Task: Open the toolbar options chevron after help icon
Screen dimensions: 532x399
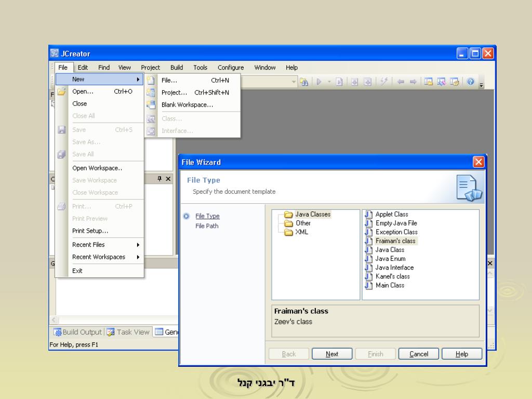Action: click(x=481, y=86)
